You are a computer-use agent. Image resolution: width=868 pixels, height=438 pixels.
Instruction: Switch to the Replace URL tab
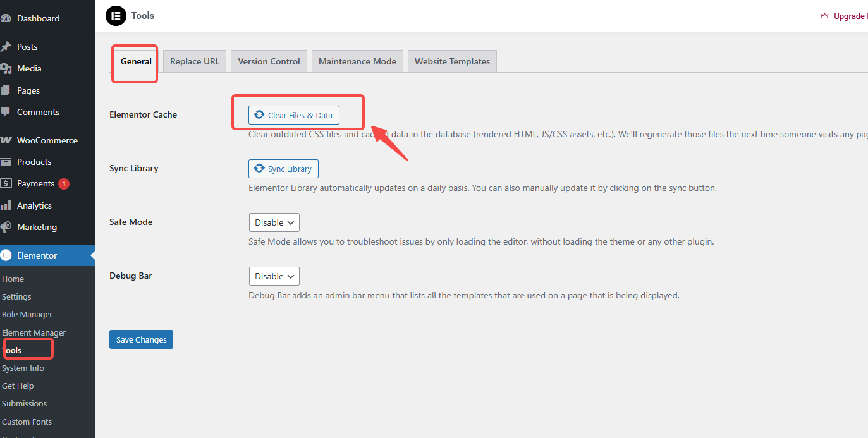coord(195,61)
